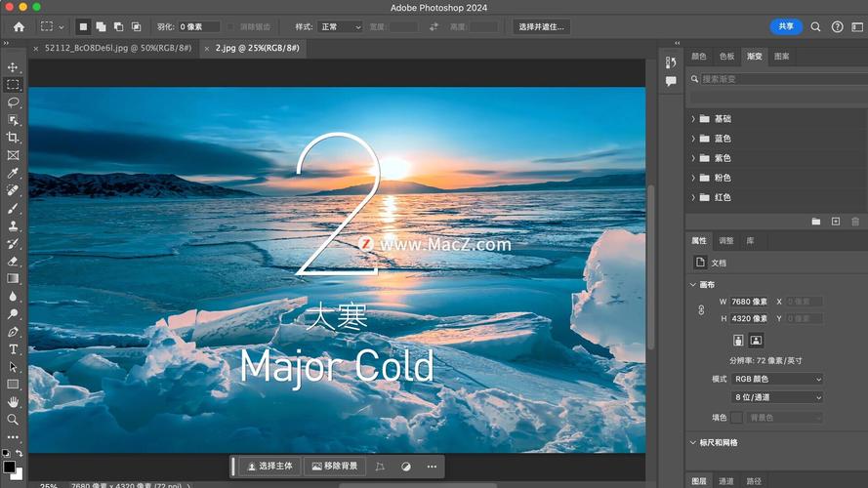Switch to the 52112_BcO8De6l.jpg document tab
868x488 pixels.
click(x=114, y=48)
